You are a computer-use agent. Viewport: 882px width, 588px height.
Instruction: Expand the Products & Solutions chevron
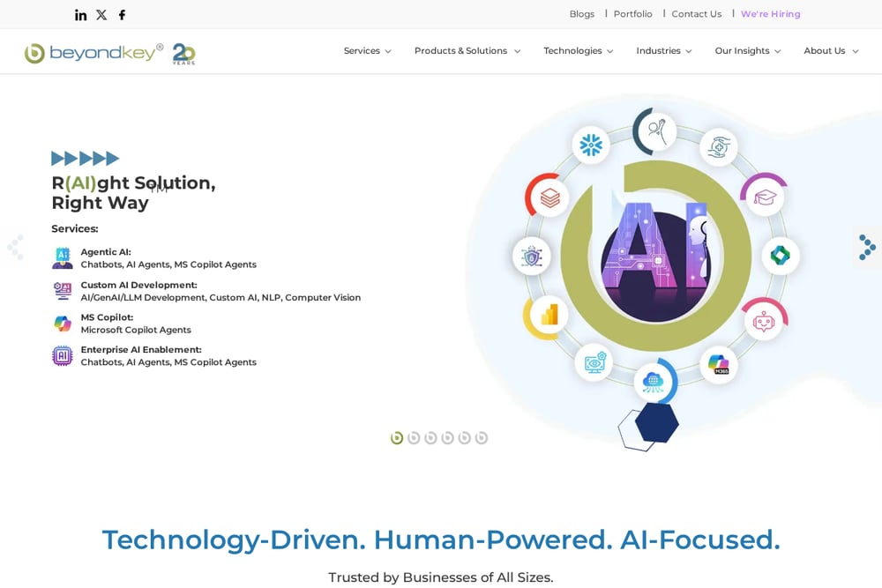pos(518,51)
